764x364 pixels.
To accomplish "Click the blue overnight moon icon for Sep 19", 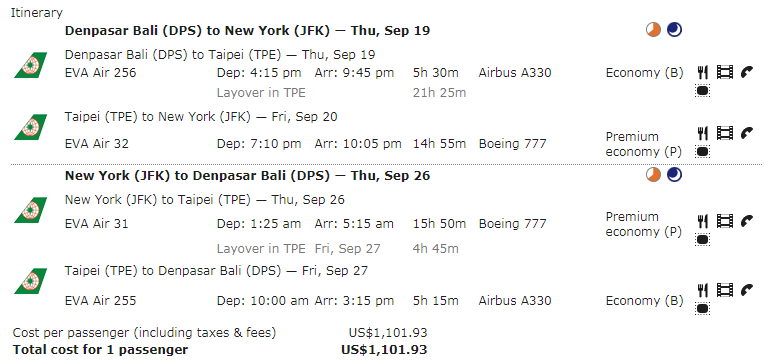I will (674, 30).
